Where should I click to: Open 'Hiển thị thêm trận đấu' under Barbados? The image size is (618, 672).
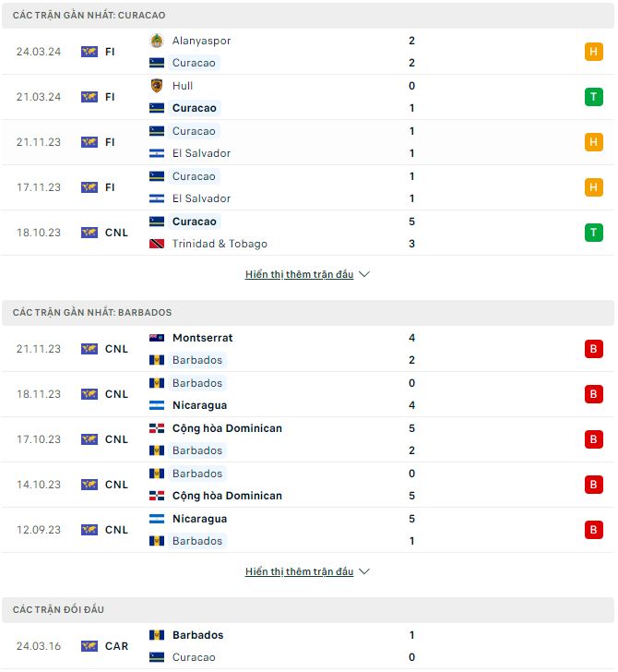point(300,571)
